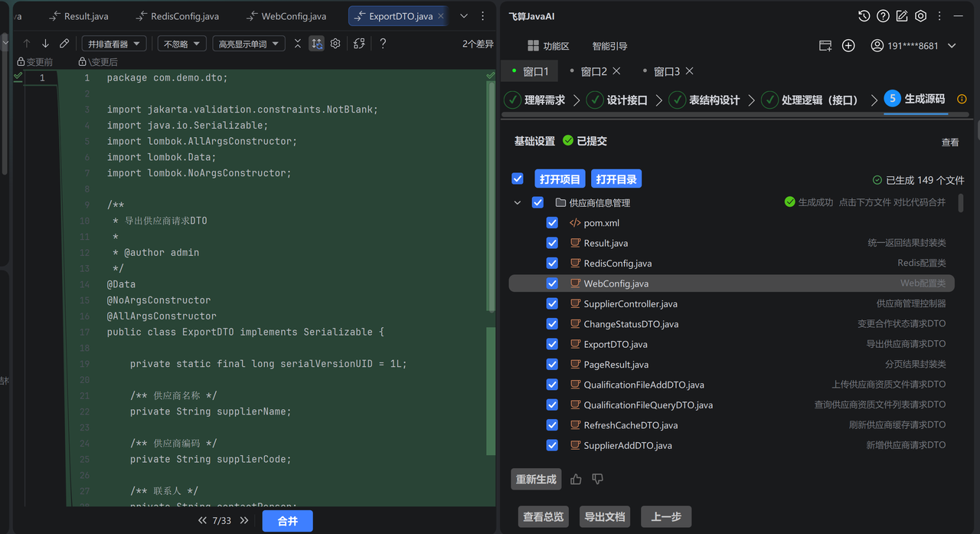Switch to the Result.java editor tab

click(77, 16)
